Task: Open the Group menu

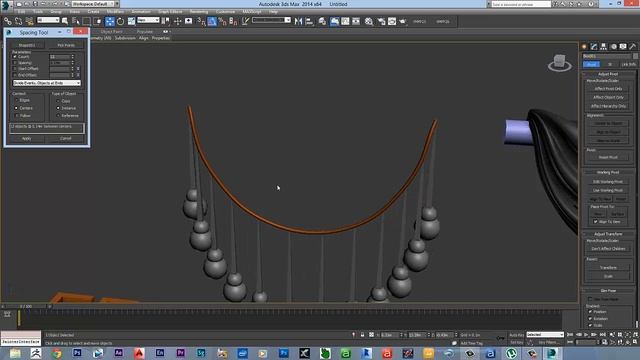Action: [56, 12]
